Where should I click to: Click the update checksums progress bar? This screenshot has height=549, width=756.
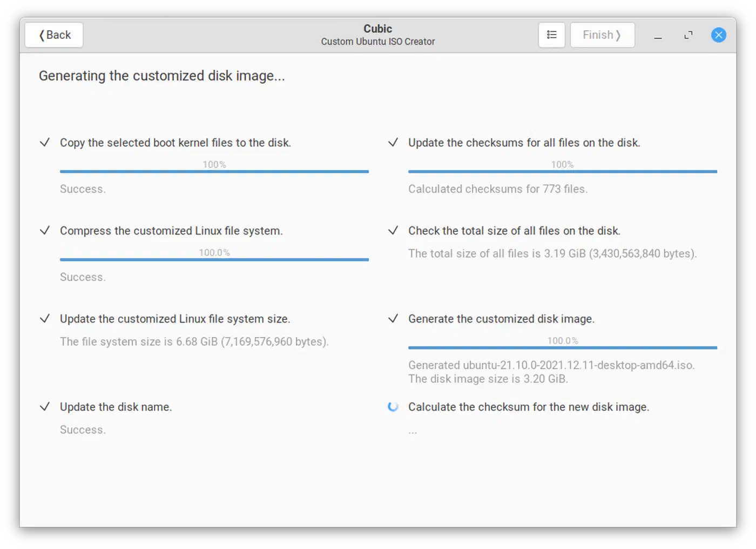pos(563,171)
